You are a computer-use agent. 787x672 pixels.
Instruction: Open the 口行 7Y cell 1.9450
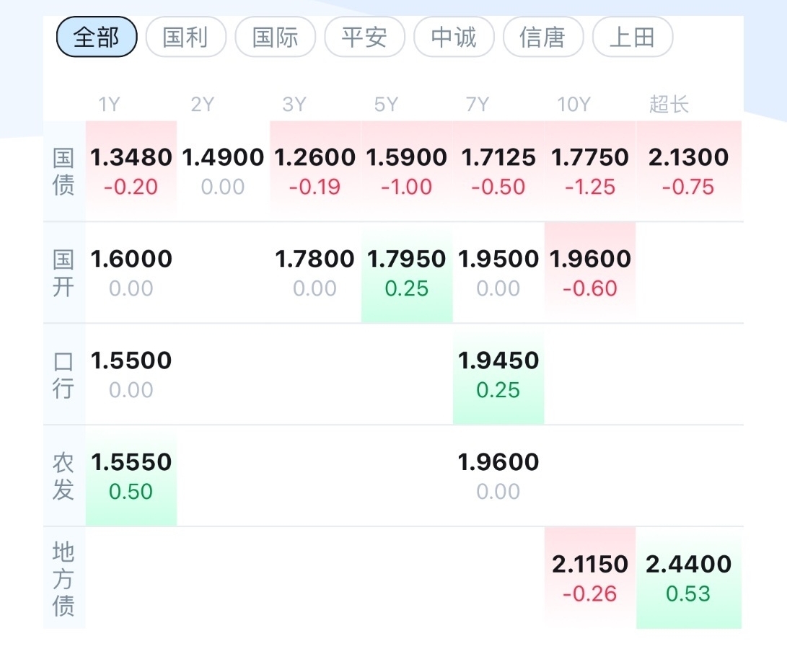(498, 373)
